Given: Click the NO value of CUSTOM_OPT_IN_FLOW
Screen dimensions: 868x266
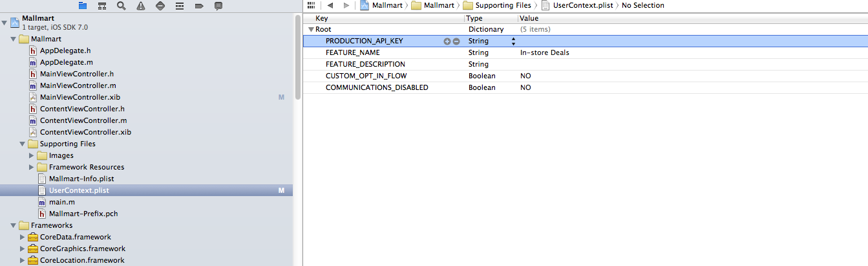Looking at the screenshot, I should click(525, 76).
